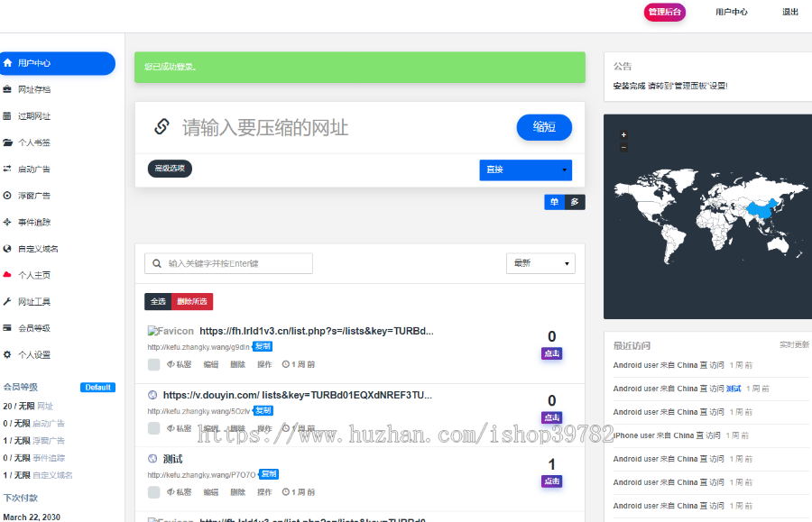Select checkbox for fh.lrld1v3.cn link row

tap(153, 364)
